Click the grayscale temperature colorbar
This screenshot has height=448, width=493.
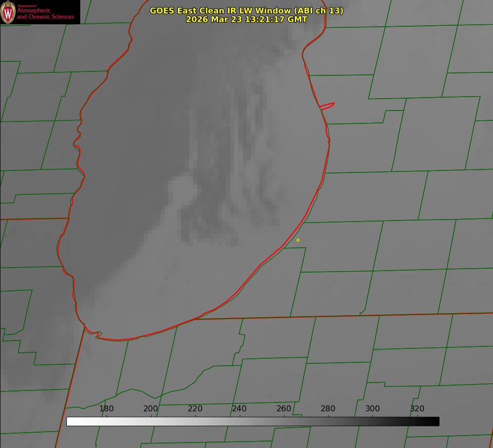253,421
